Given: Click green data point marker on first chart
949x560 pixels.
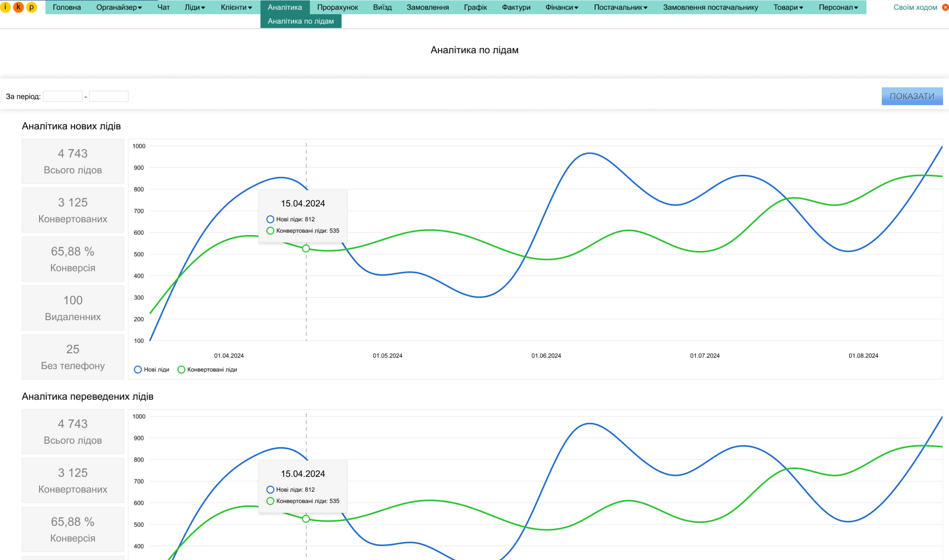Looking at the screenshot, I should [306, 248].
